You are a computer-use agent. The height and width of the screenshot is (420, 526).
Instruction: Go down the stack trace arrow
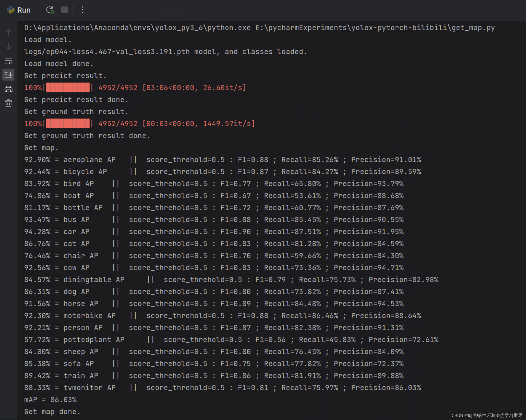(x=9, y=46)
